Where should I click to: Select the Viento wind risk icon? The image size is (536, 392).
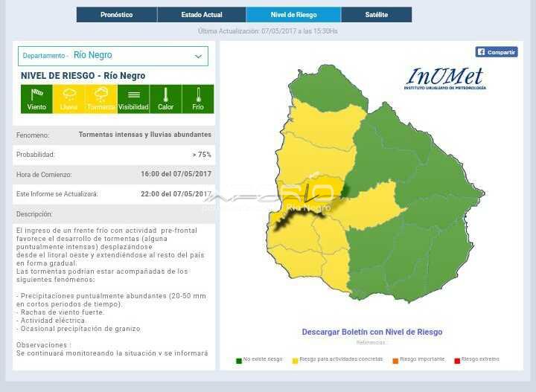click(x=36, y=98)
